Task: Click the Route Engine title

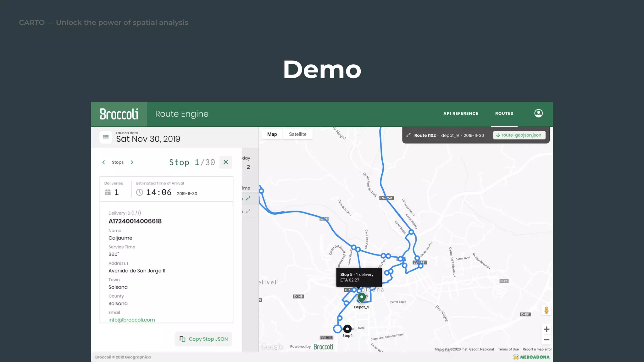Action: tap(182, 114)
